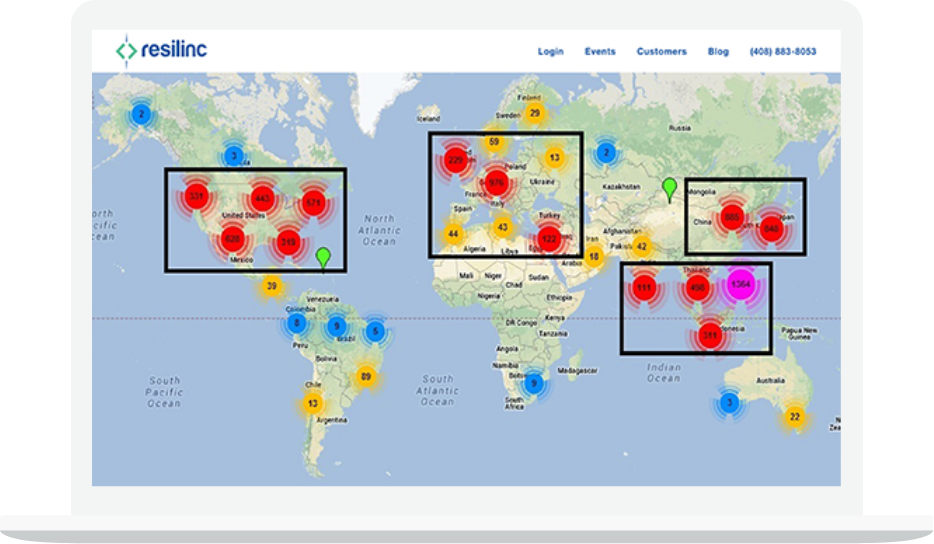Open the yellow 89 cluster in Brazil
The width and height of the screenshot is (934, 544).
pos(366,377)
